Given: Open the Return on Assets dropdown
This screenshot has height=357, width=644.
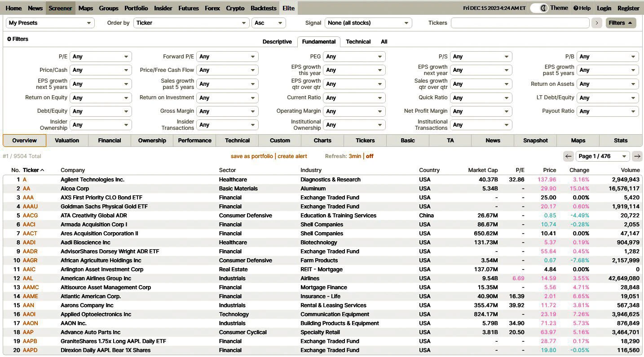Looking at the screenshot, I should [608, 84].
